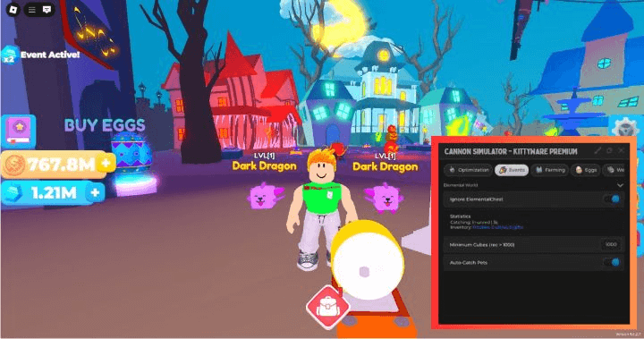Viewport: 644px width, 339px height.
Task: Click the BUY EGGS sign text
Action: tap(105, 125)
